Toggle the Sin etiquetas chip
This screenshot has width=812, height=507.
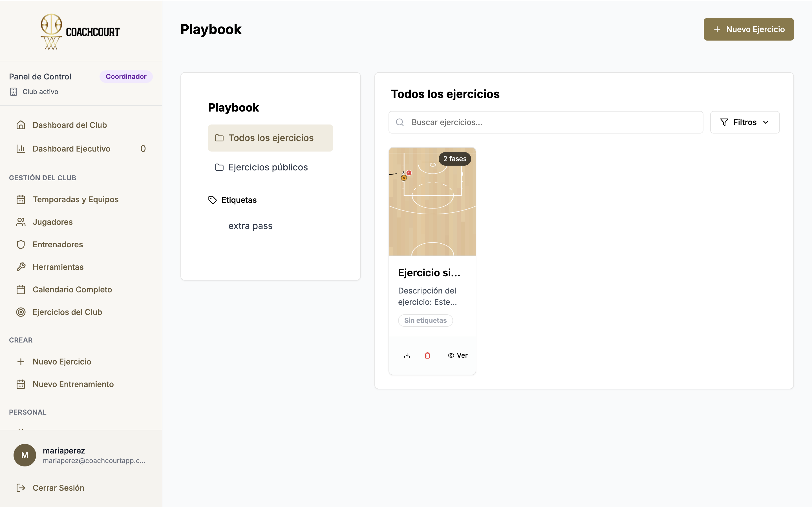click(425, 320)
